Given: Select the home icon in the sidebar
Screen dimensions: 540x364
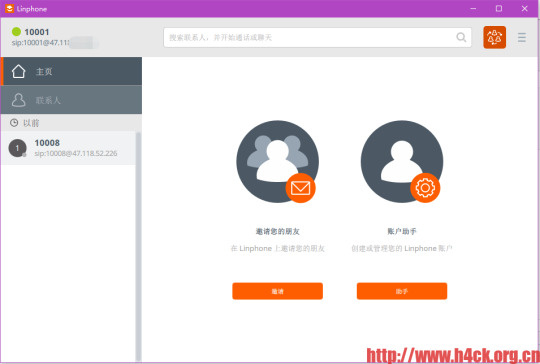Looking at the screenshot, I should coord(18,71).
